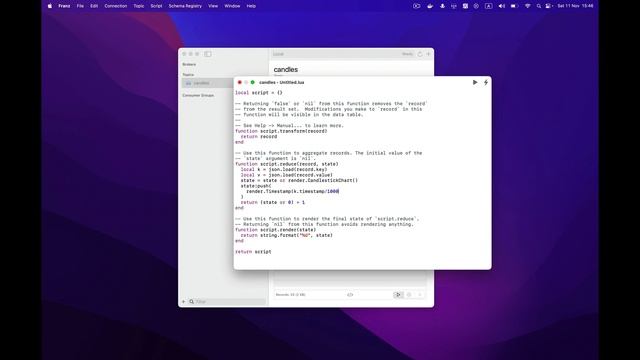Click the 'return (state or 0) + 1' line
Viewport: 640px width, 360px height.
pyautogui.click(x=273, y=202)
